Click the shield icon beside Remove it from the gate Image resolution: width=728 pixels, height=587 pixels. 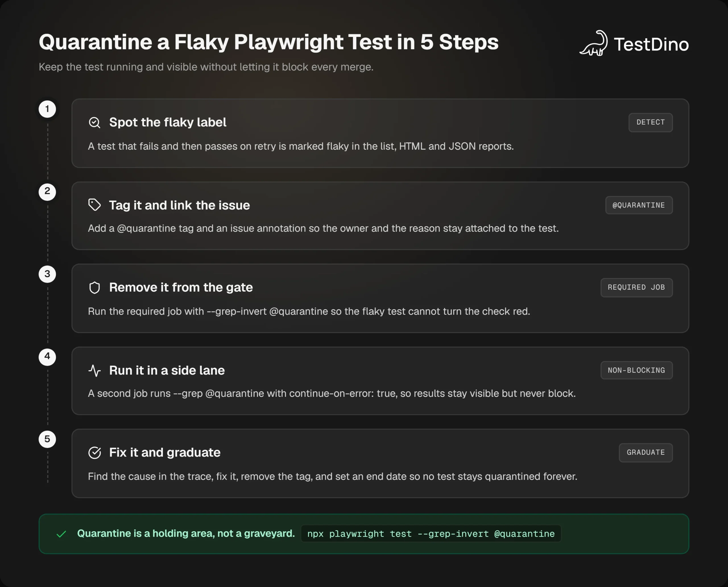tap(94, 288)
